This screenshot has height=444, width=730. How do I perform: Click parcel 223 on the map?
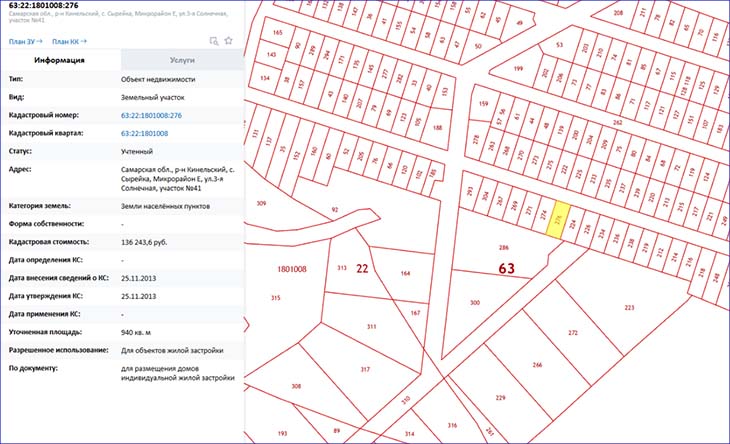(x=629, y=308)
